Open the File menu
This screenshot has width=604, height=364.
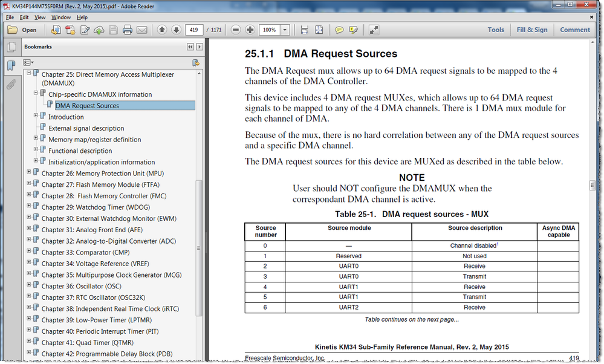pos(9,18)
